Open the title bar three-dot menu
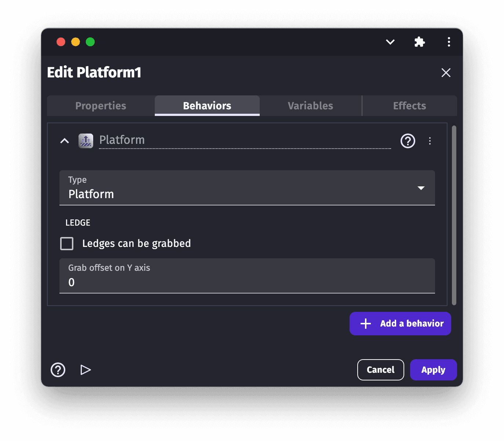The width and height of the screenshot is (504, 441). click(x=449, y=42)
